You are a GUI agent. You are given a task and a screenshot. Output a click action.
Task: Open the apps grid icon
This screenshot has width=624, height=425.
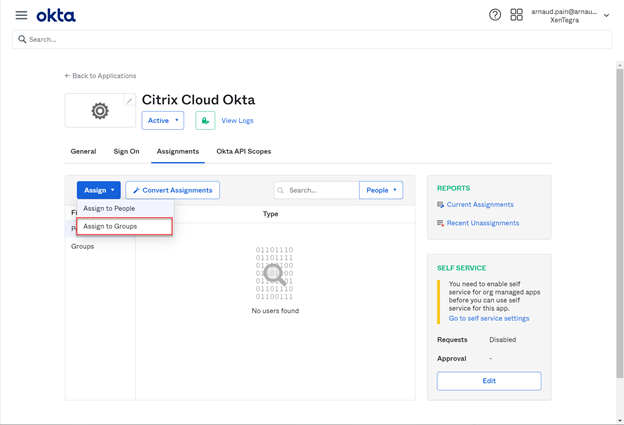(516, 15)
